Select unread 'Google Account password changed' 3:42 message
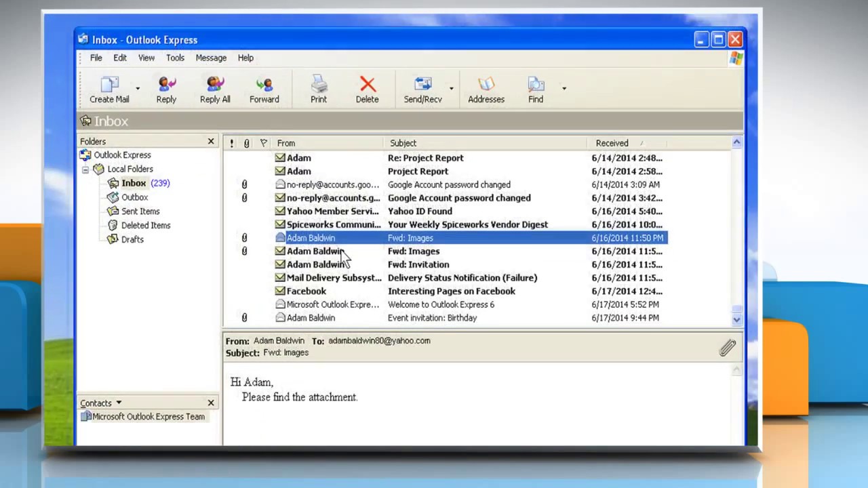868x488 pixels. [446, 198]
